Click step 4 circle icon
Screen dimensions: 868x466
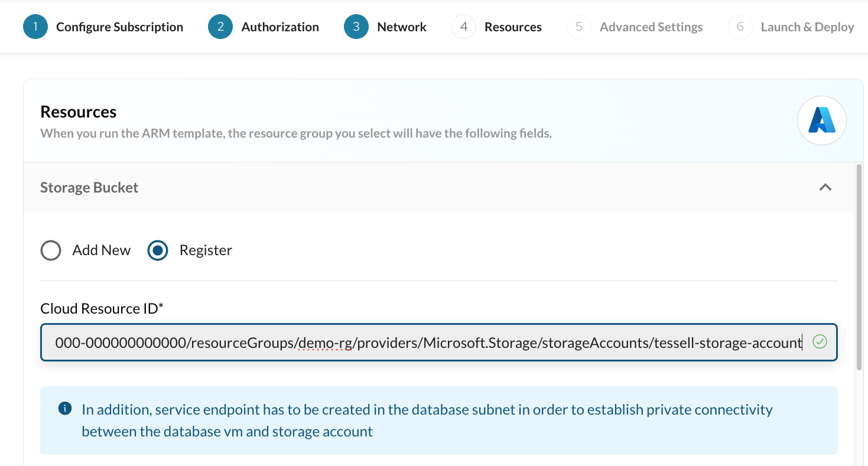pos(464,27)
